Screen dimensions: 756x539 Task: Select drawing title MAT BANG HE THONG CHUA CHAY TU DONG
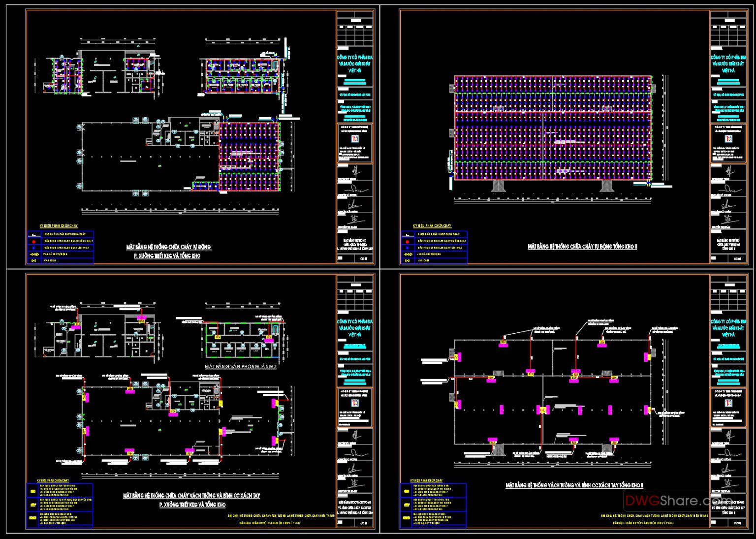click(x=168, y=247)
